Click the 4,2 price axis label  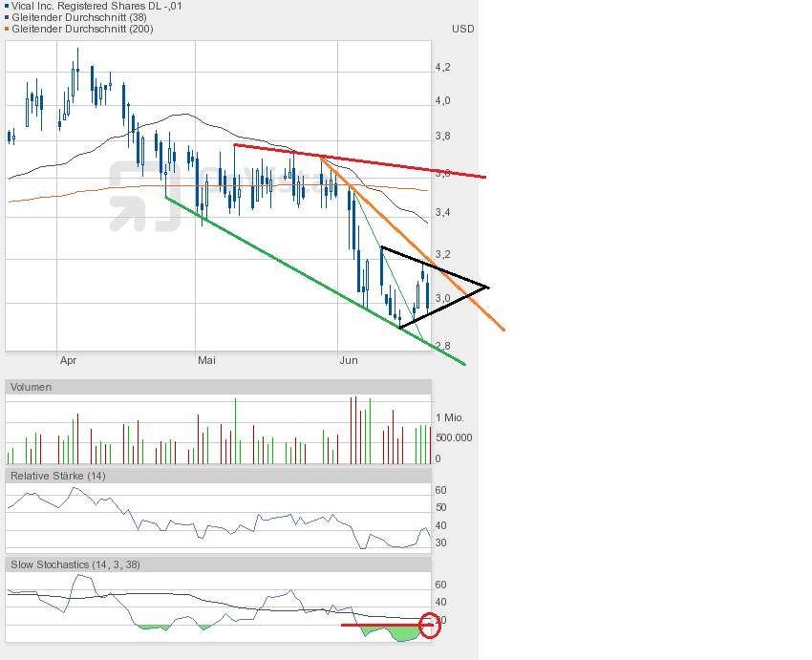point(443,67)
